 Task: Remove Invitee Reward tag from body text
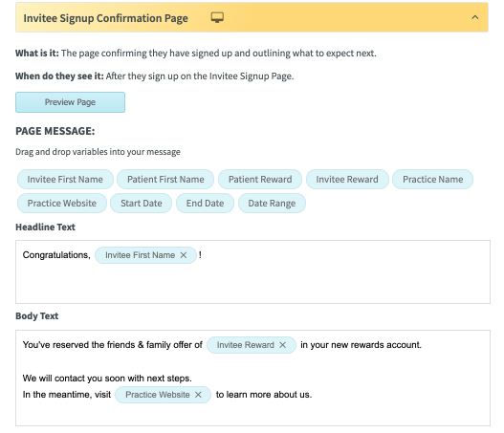coord(282,345)
